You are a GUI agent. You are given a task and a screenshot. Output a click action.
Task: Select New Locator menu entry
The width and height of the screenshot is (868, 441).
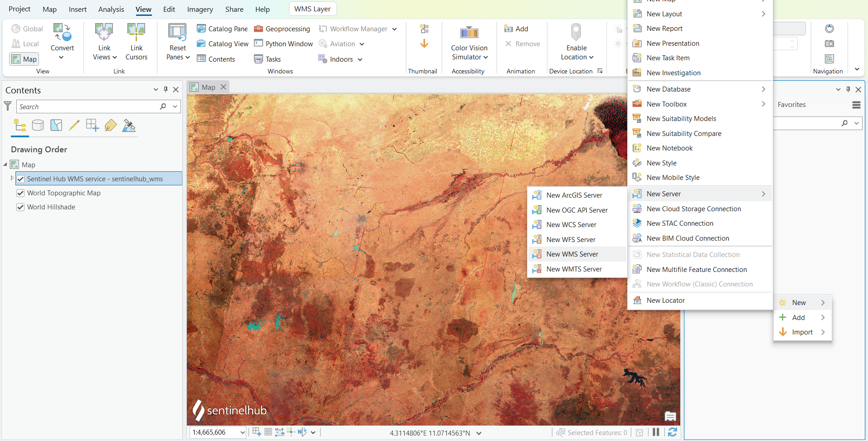click(700, 300)
